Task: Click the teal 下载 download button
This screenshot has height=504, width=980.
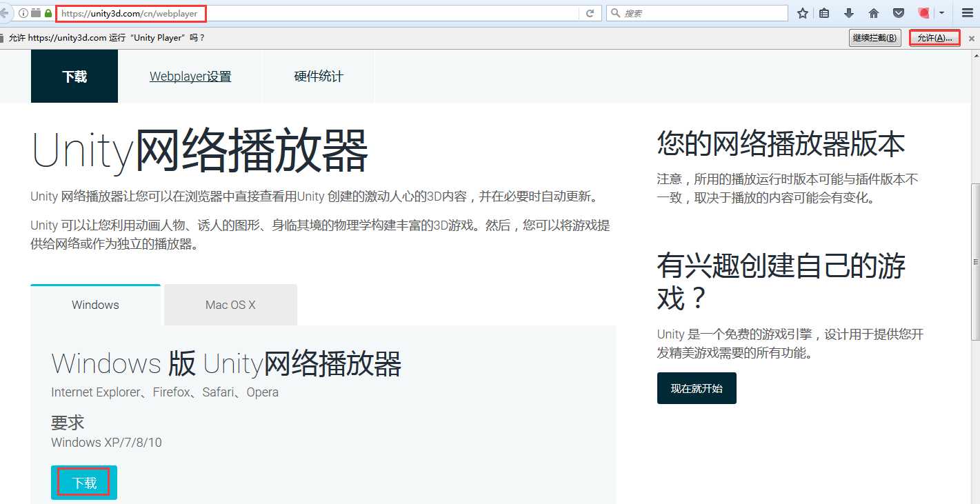Action: (x=84, y=483)
